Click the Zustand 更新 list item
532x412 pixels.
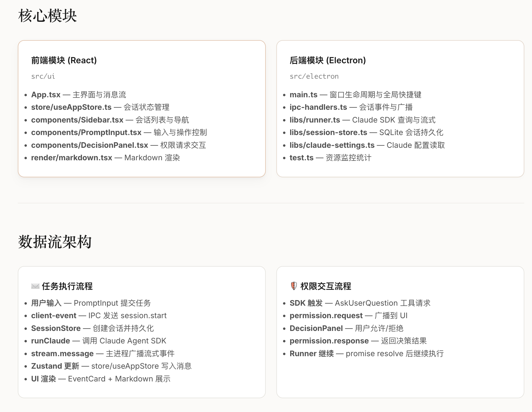pos(55,366)
